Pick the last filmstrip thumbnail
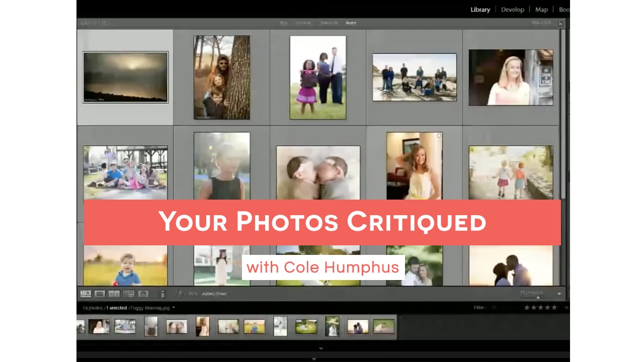 [384, 326]
